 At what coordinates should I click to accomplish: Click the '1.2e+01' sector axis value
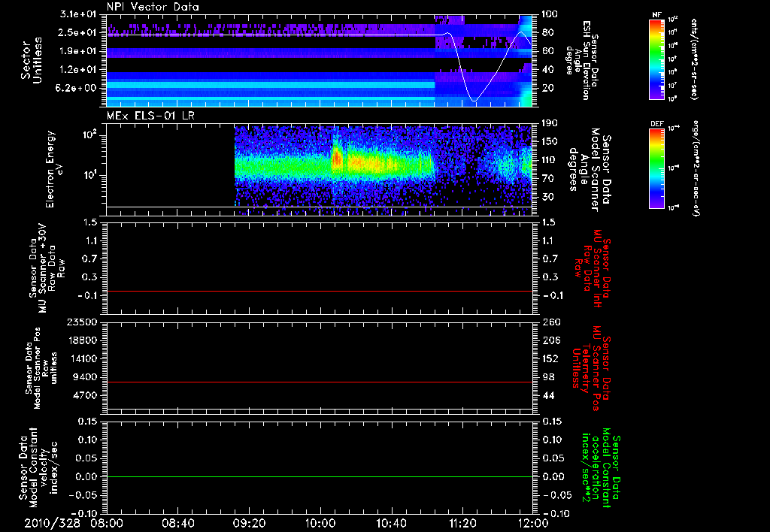77,69
